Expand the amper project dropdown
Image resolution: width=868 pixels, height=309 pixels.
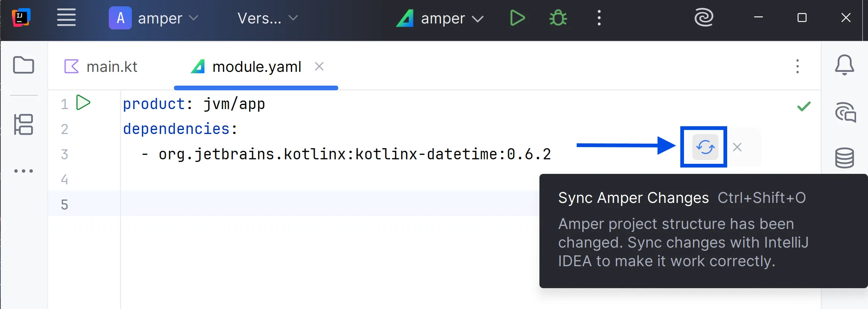pos(153,18)
